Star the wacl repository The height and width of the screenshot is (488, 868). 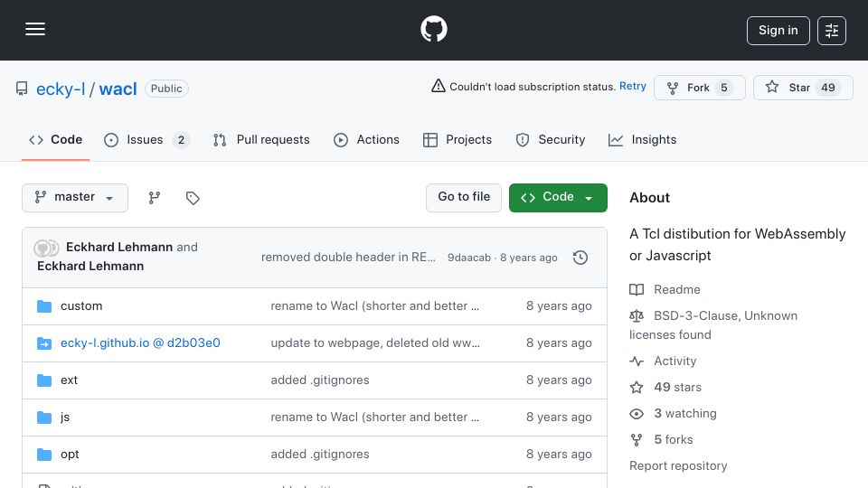coord(803,88)
